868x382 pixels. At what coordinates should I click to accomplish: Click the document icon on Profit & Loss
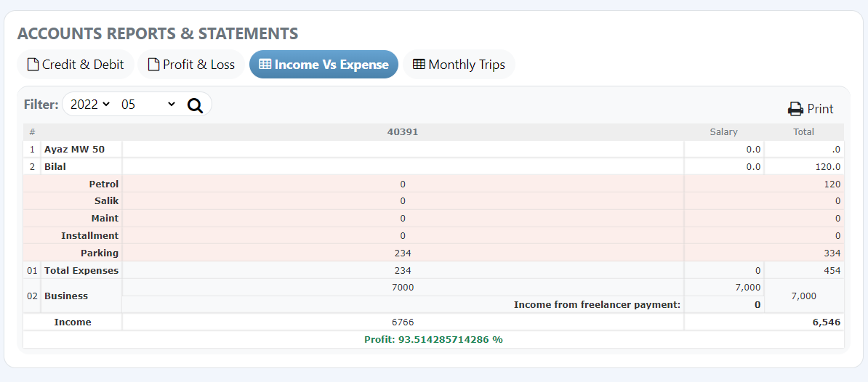153,65
